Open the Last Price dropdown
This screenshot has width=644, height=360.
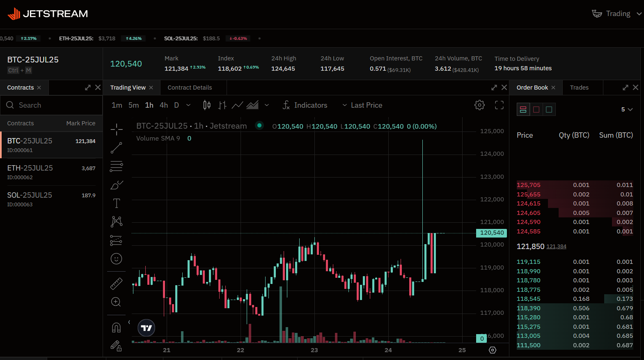(x=362, y=105)
